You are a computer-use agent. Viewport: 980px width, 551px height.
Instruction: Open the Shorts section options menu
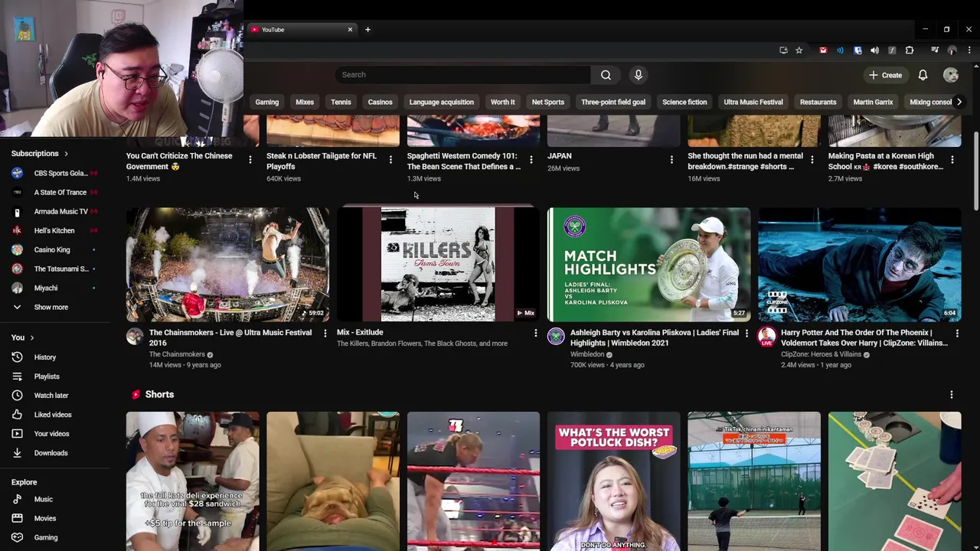coord(952,395)
